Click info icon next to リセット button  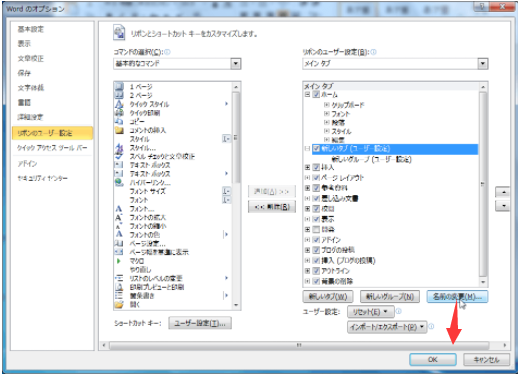point(398,311)
